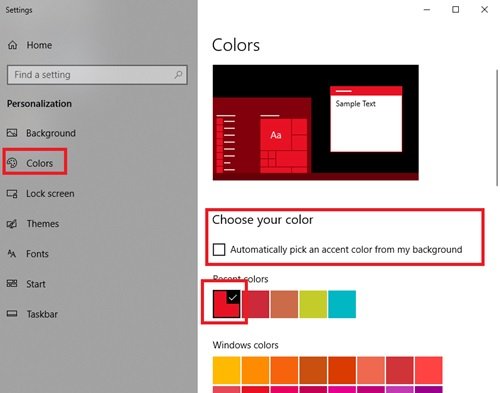The height and width of the screenshot is (393, 500).
Task: Choose the second recent red swatch
Action: [255, 304]
